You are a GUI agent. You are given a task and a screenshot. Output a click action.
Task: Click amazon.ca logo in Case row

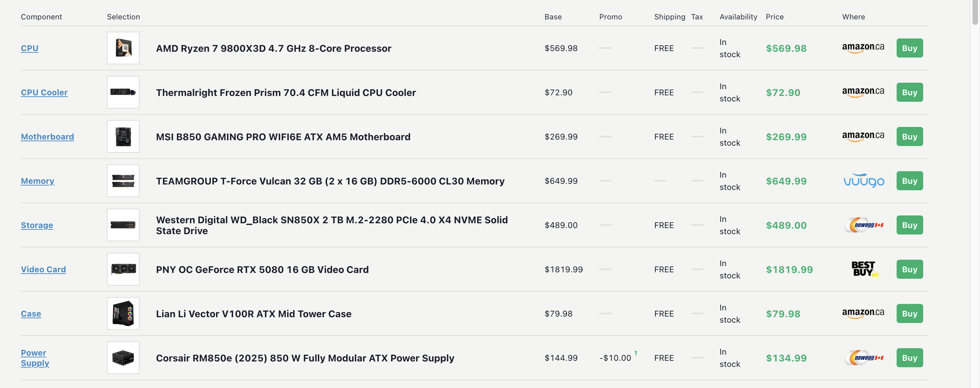pyautogui.click(x=863, y=313)
